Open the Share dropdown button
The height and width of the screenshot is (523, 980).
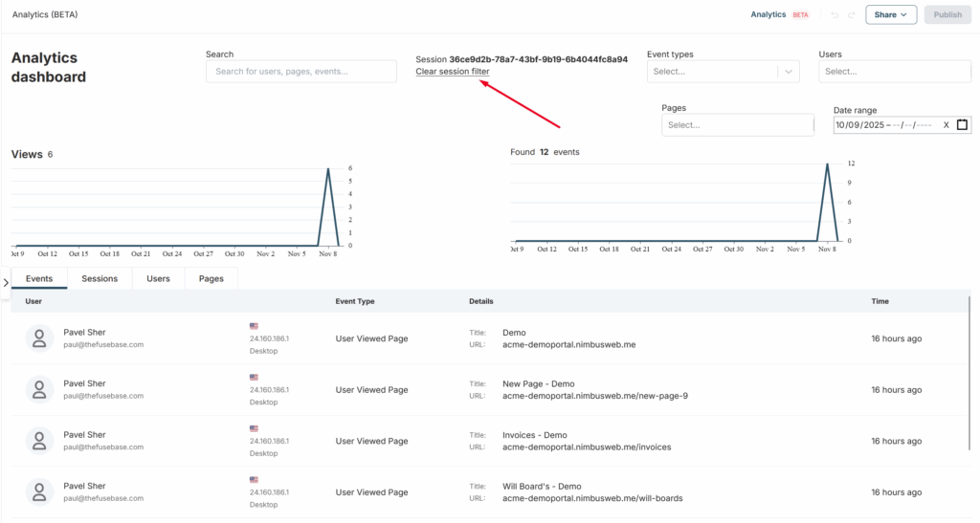tap(891, 15)
